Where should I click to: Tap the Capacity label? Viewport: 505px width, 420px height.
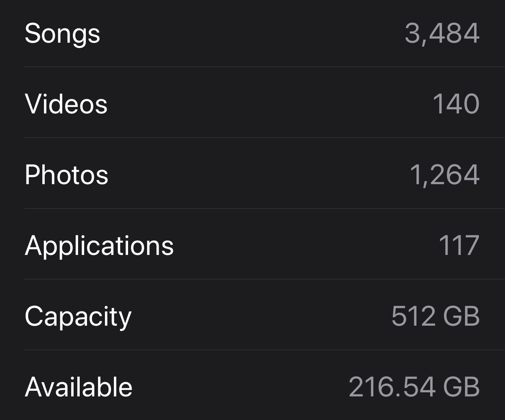(78, 317)
